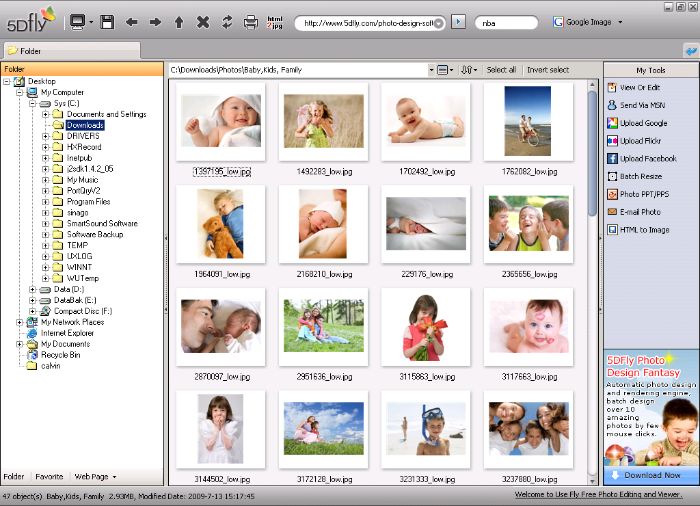Open the folder path dropdown arrow
This screenshot has width=700, height=506.
click(x=429, y=70)
